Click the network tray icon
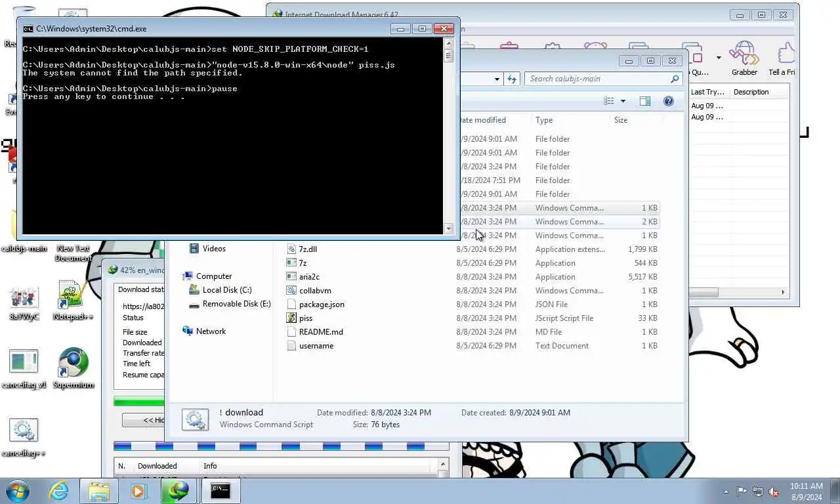This screenshot has height=504, width=840. pyautogui.click(x=758, y=491)
